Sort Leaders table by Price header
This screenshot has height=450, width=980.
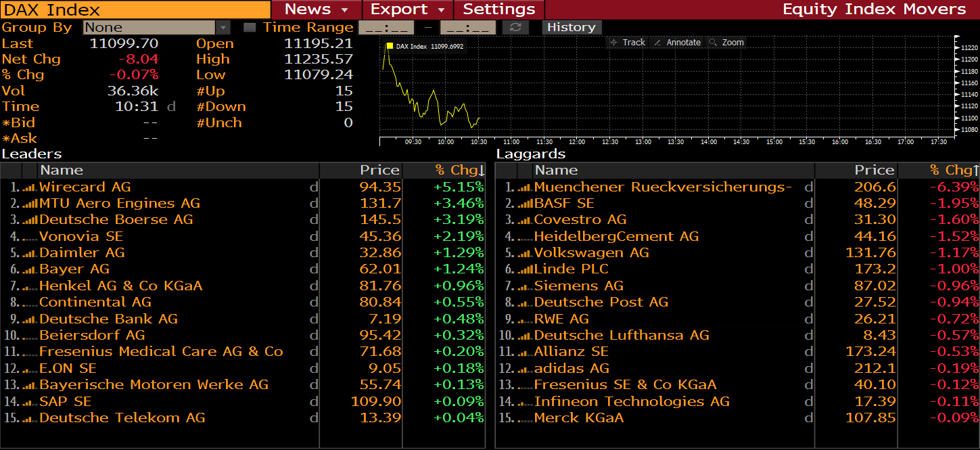[380, 170]
